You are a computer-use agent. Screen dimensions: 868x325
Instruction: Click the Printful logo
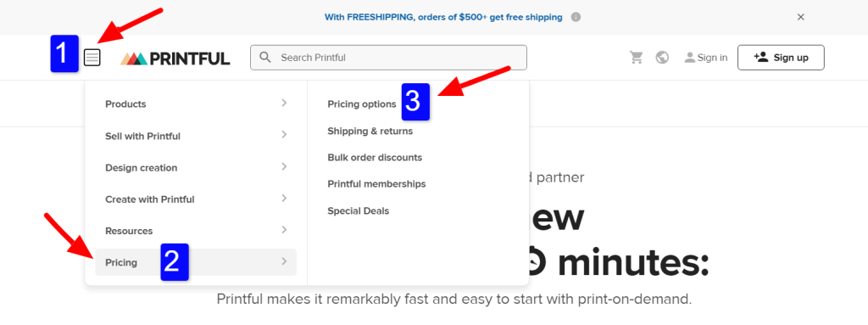175,59
